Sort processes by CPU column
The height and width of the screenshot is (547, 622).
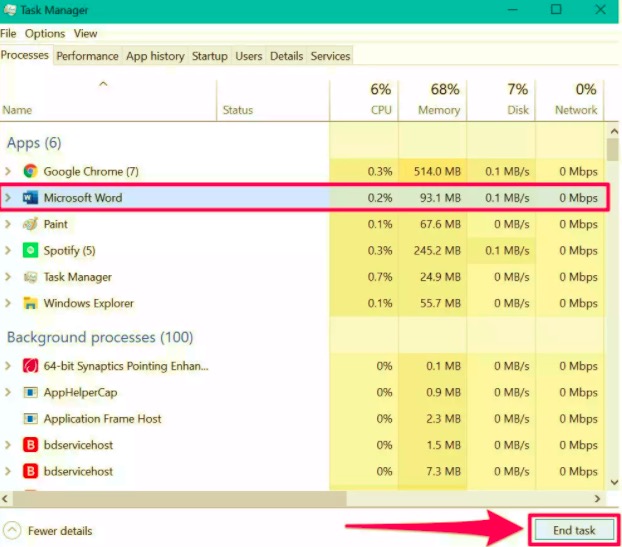pyautogui.click(x=364, y=100)
